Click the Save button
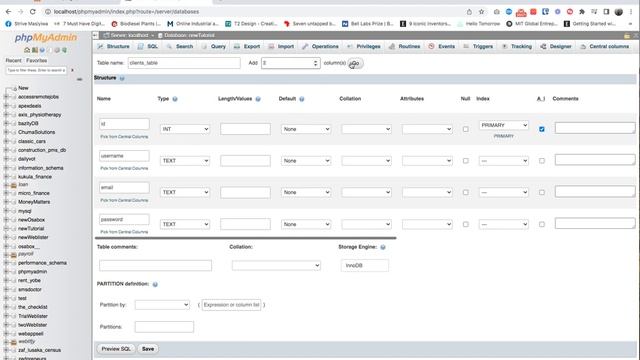Viewport: 640px width, 360px height. (148, 349)
